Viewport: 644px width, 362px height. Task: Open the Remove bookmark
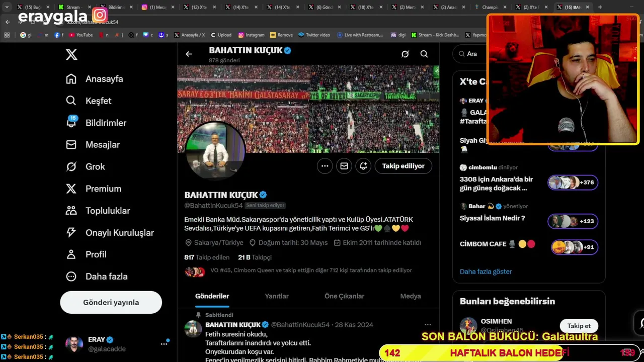(281, 35)
